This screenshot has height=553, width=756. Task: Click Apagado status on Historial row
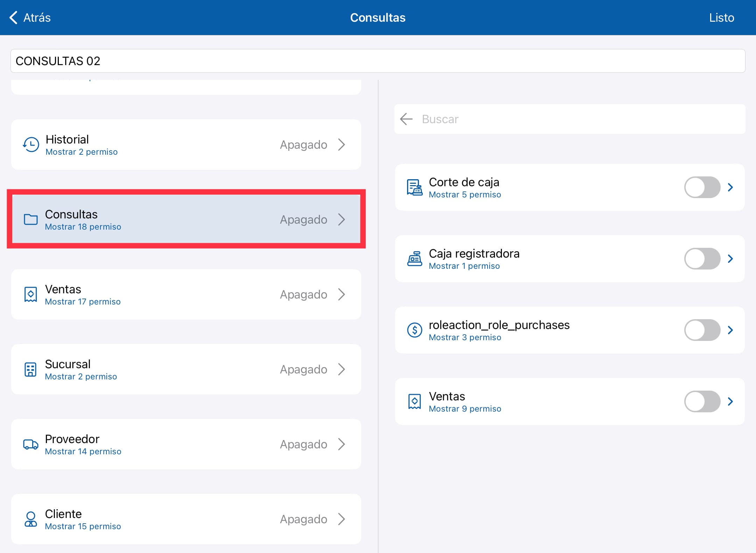click(x=303, y=145)
